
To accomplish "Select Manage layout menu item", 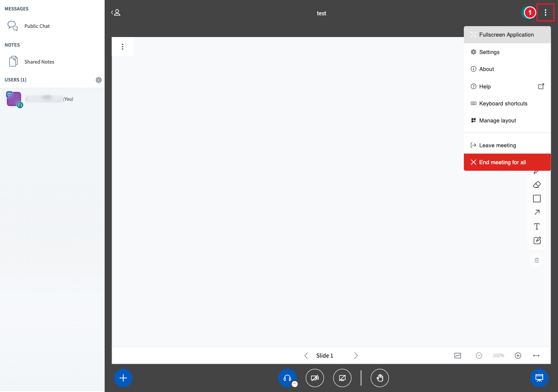I will coord(507,120).
